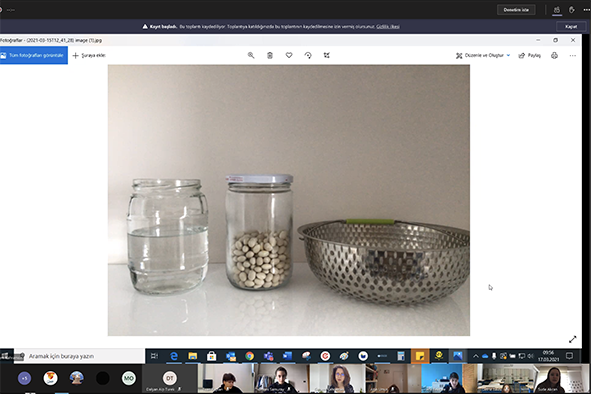Dismiss the recording banner with Kapat
591x394 pixels.
tap(571, 26)
